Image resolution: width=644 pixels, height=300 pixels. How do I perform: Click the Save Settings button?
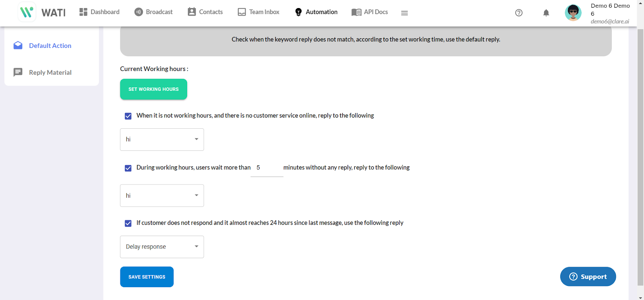(147, 277)
